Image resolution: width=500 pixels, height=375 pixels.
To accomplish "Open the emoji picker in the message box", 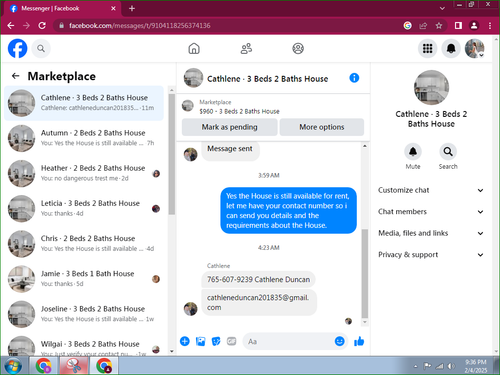I will click(x=339, y=341).
